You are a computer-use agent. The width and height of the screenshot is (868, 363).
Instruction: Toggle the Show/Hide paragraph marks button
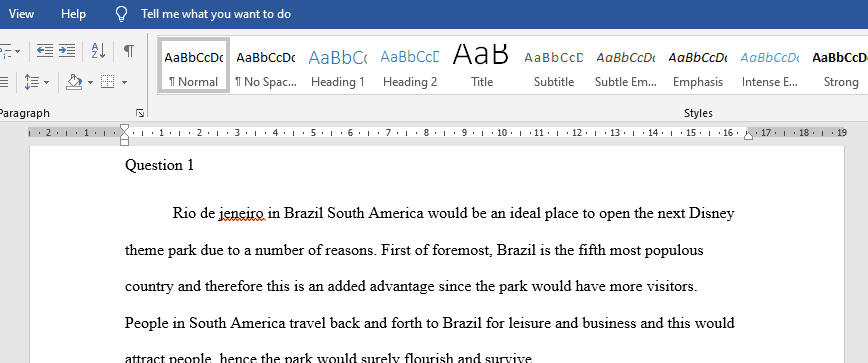tap(128, 51)
